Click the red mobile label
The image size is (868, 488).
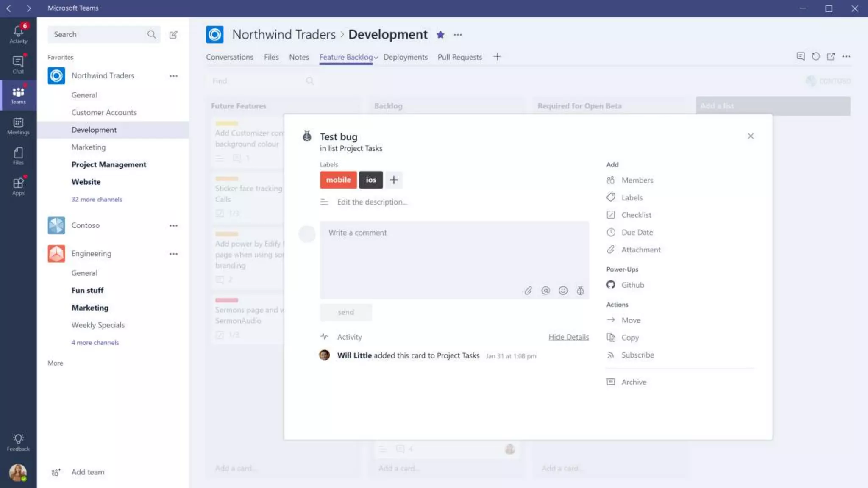click(338, 180)
